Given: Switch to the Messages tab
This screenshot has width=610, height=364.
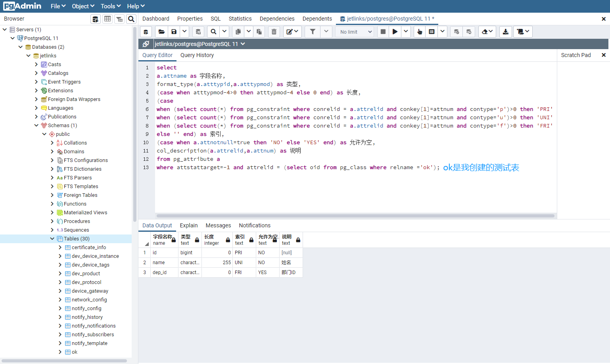Looking at the screenshot, I should coord(218,225).
